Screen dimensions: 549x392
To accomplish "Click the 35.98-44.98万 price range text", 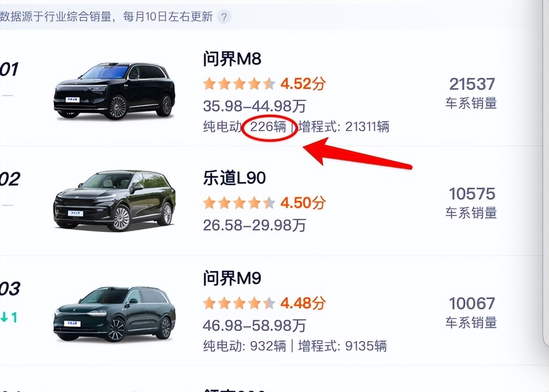I will coord(253,106).
